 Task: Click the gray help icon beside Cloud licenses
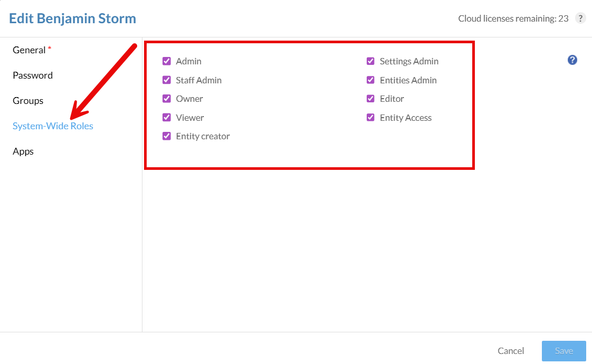pos(580,18)
